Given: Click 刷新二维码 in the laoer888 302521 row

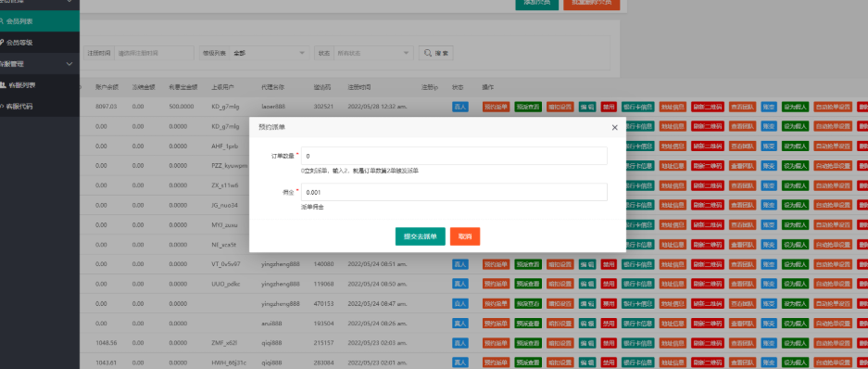Looking at the screenshot, I should 708,108.
